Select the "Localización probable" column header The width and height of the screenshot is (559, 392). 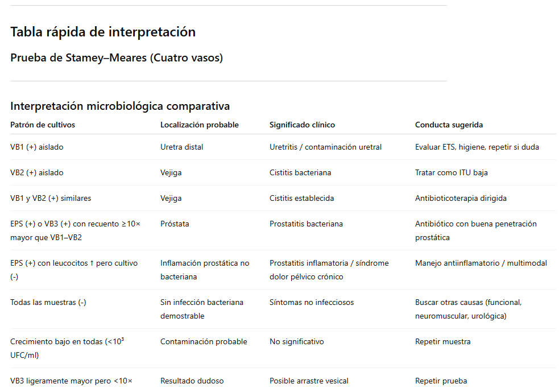coord(200,125)
